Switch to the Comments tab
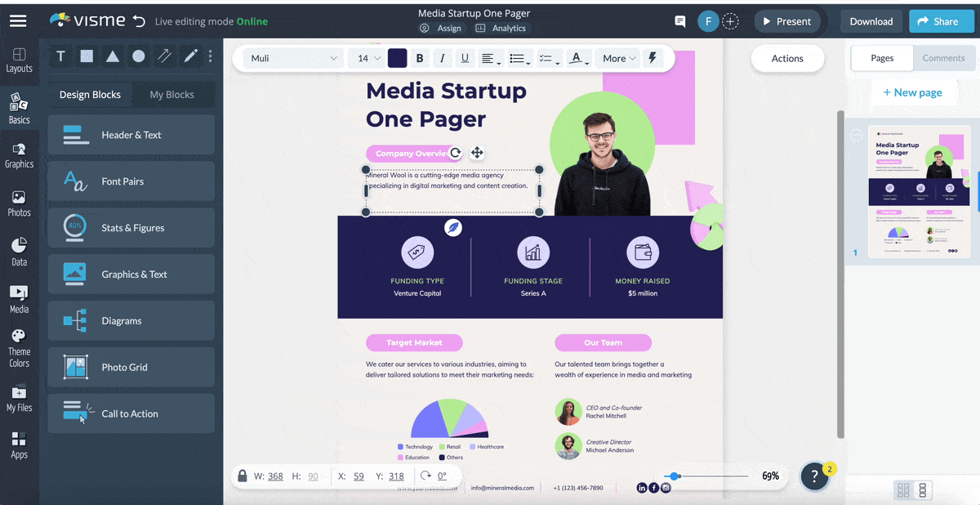Screen dimensions: 980x505 click(x=943, y=58)
